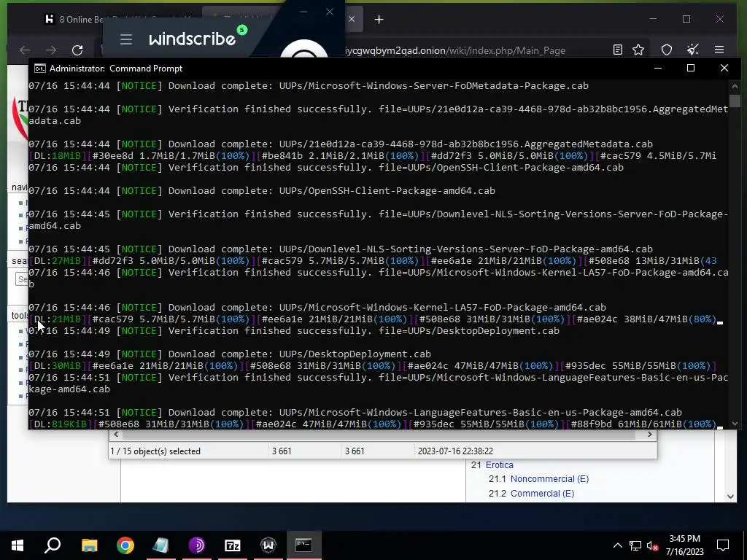The height and width of the screenshot is (560, 747).
Task: Open the browser shield security level icon
Action: tap(667, 50)
